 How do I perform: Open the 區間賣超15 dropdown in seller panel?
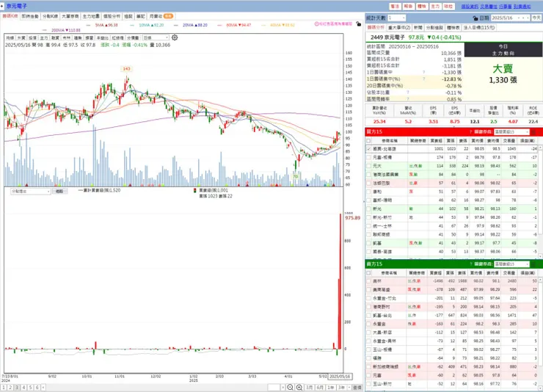pos(512,264)
